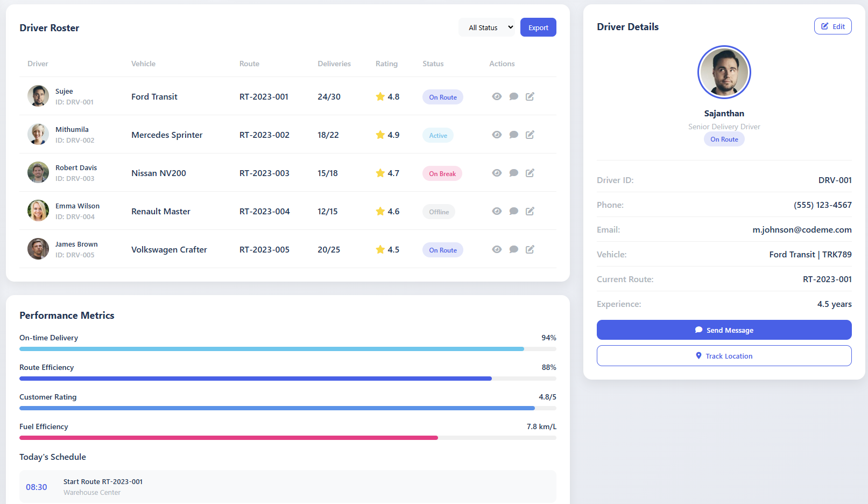View Emma Wilson details eye icon
The height and width of the screenshot is (504, 868).
click(497, 211)
